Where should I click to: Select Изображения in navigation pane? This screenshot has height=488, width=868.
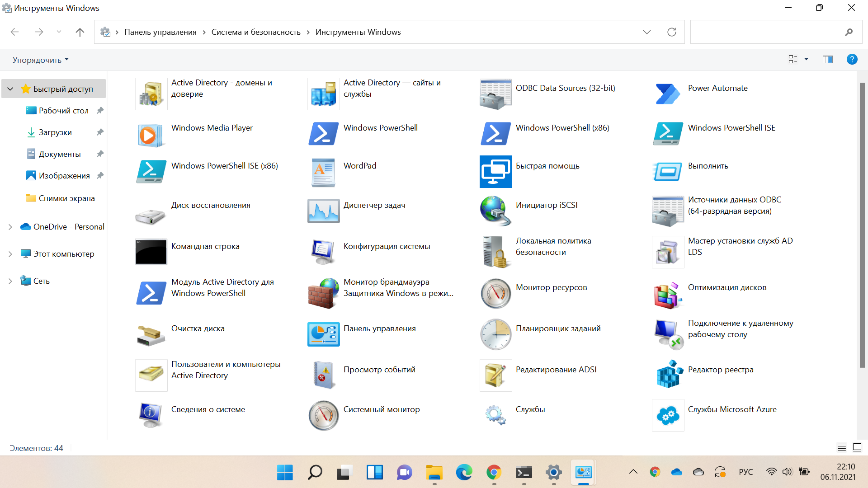click(x=64, y=176)
